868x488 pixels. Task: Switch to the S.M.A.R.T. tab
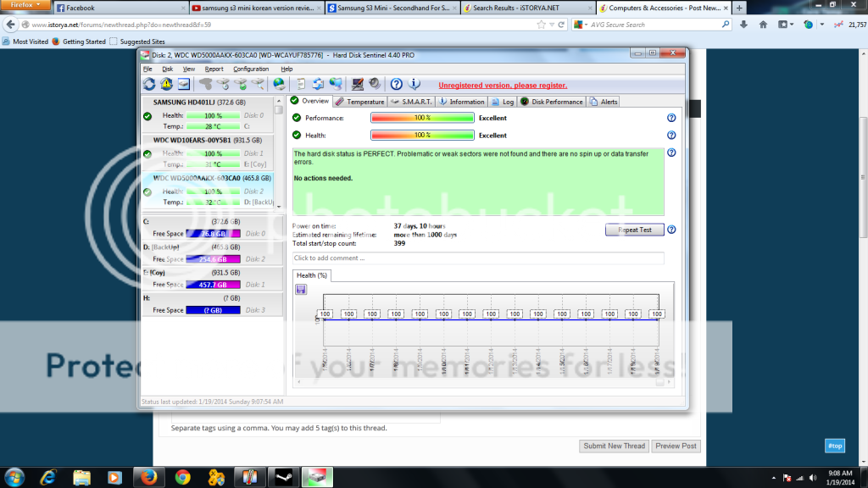tap(410, 102)
